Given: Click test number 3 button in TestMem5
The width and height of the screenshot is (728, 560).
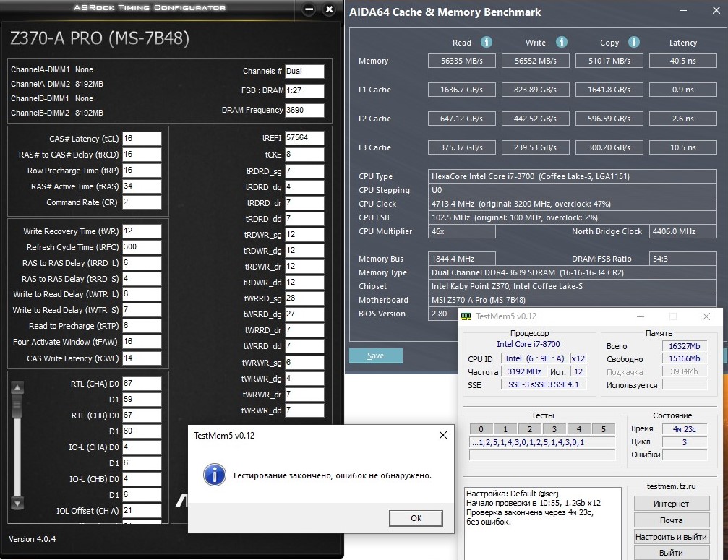Looking at the screenshot, I should [554, 429].
